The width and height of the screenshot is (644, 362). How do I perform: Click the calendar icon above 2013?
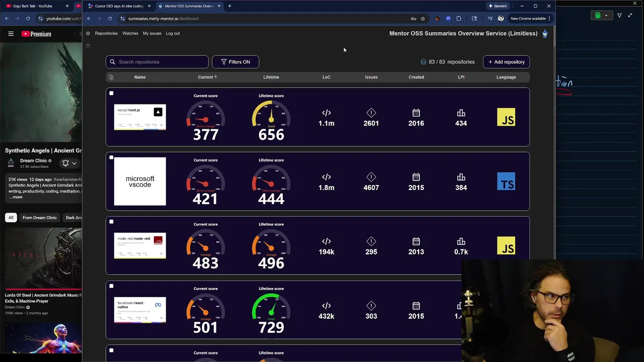(x=416, y=241)
